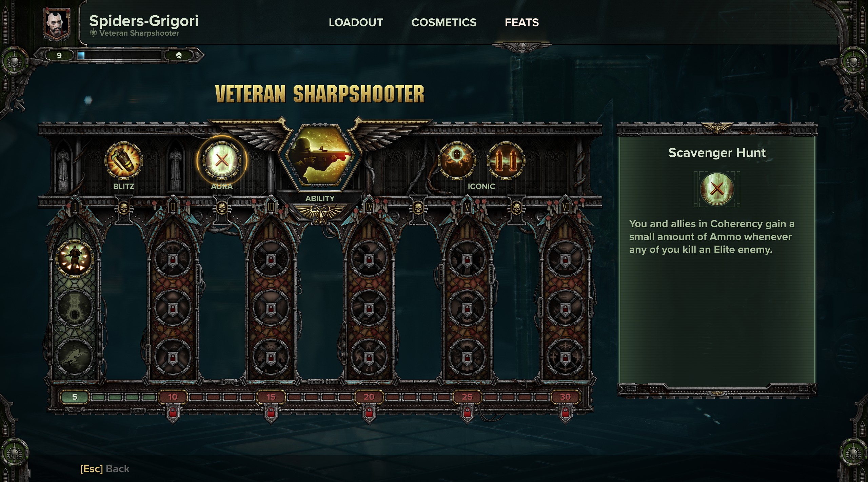Go back with the Esc Back button

click(105, 469)
